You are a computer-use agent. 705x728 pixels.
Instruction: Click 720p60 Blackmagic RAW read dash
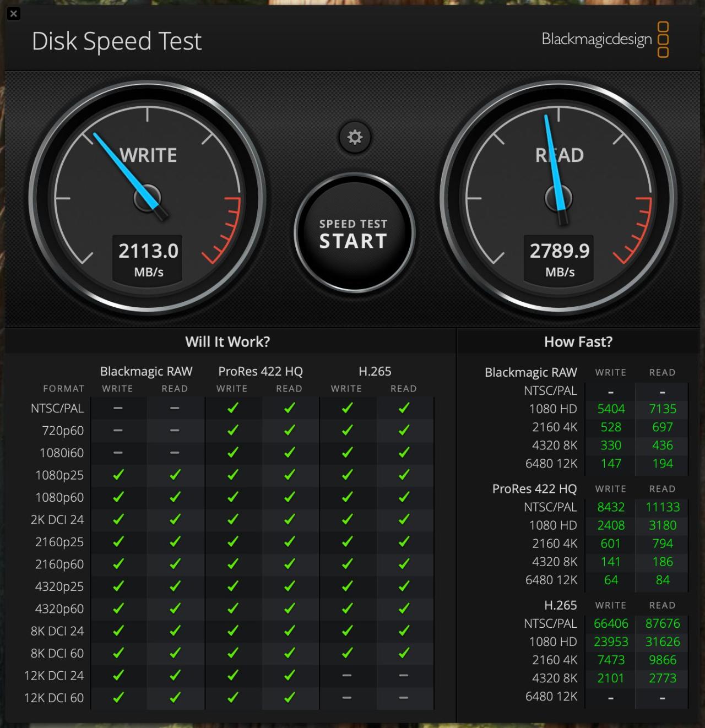coord(175,430)
